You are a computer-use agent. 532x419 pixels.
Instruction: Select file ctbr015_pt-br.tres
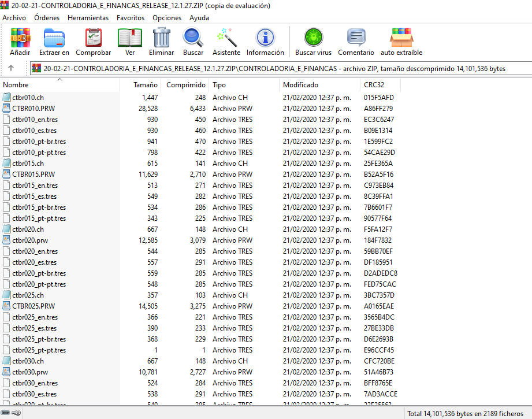[x=39, y=207]
